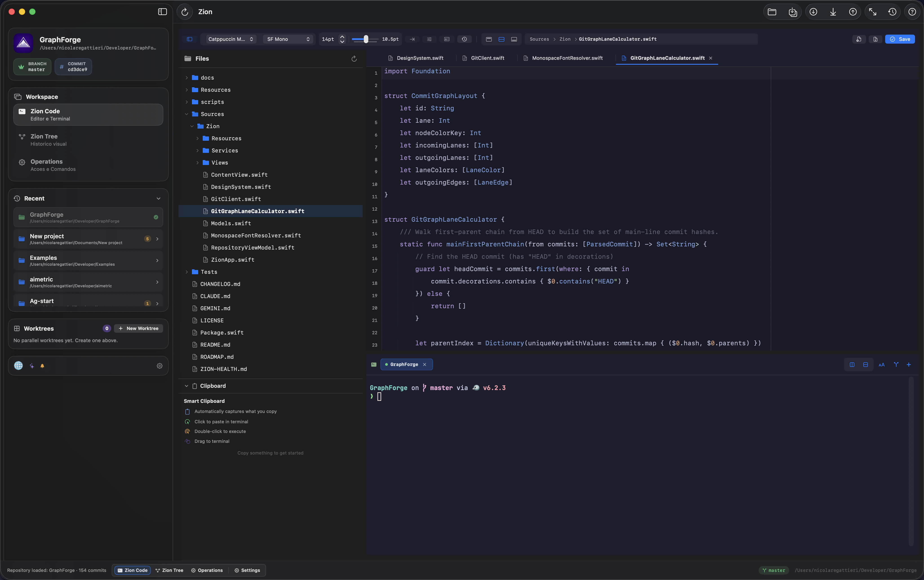
Task: Toggle word wrap arrow icon in toolbar
Action: pyautogui.click(x=412, y=39)
